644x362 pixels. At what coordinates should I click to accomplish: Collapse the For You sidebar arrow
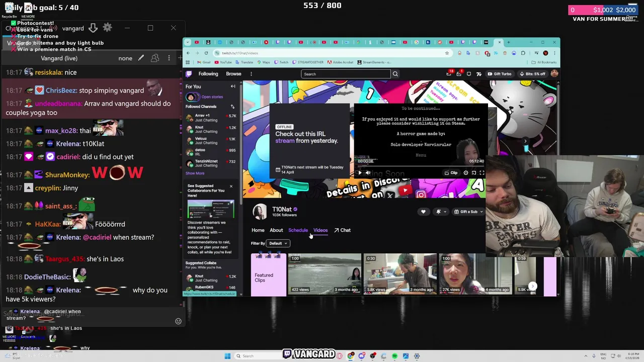click(x=233, y=86)
